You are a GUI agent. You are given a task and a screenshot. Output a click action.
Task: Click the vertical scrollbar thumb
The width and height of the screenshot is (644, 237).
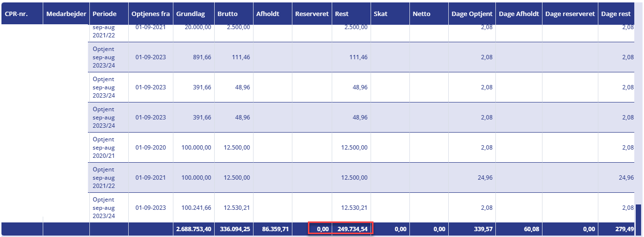coord(639,213)
